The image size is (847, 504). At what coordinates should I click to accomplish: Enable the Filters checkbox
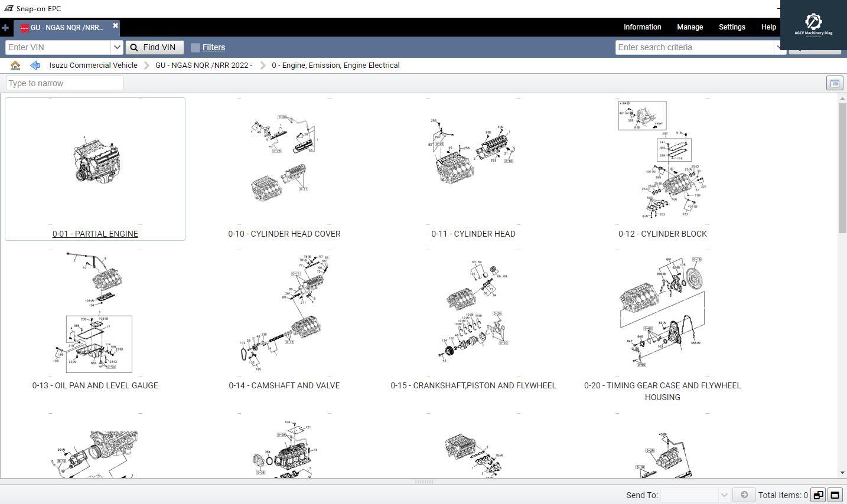coord(196,47)
